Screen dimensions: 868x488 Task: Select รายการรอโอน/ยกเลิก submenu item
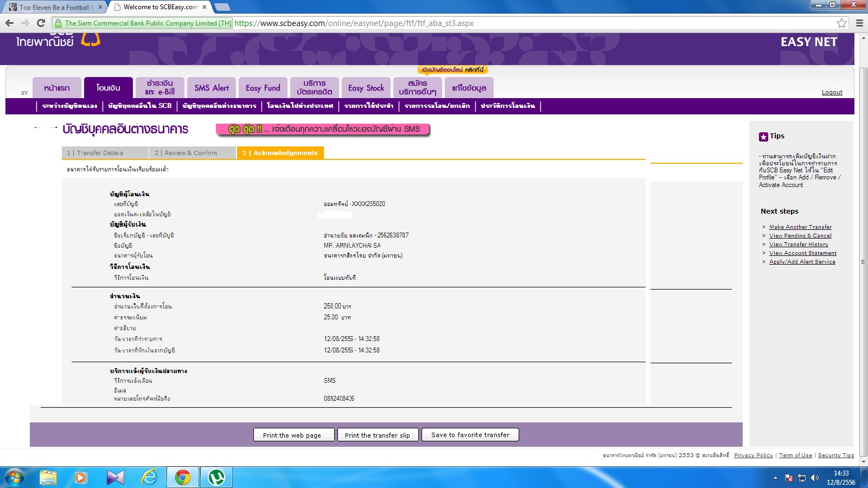pos(437,106)
